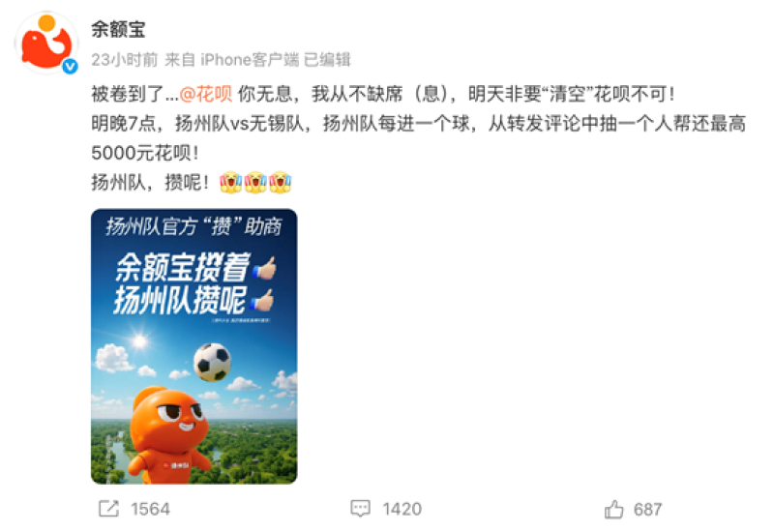Screen dimensions: 774x532
Task: Click the blue verified badge on the avatar
Action: [70, 66]
